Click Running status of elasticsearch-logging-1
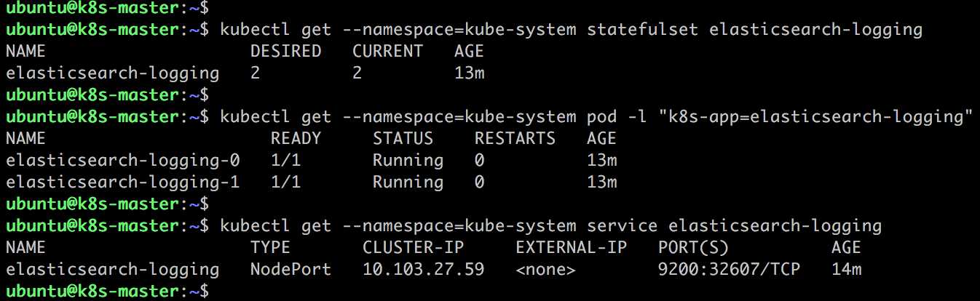 (x=408, y=182)
